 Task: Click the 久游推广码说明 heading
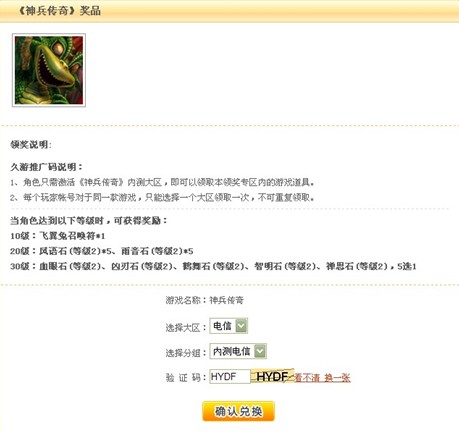46,167
